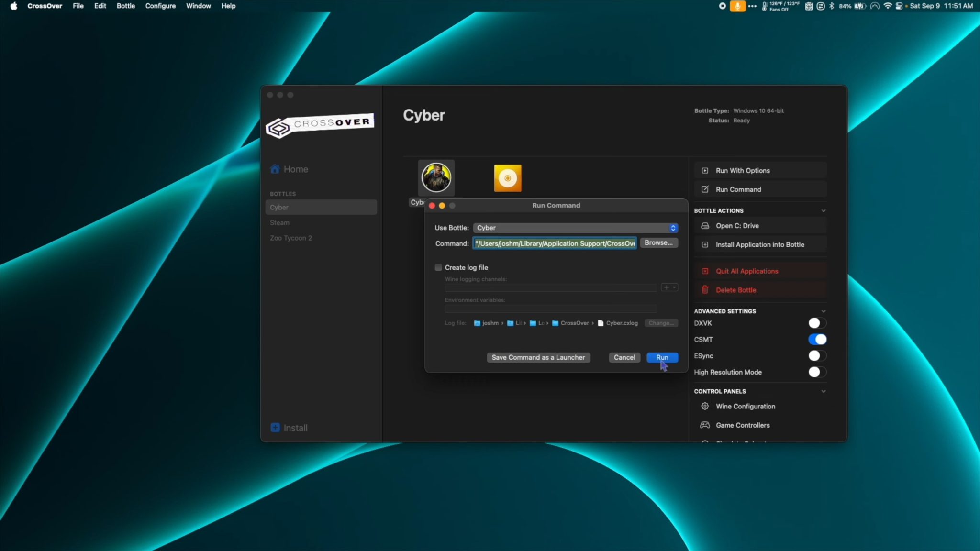Minimize the Run Command dialog

(x=442, y=205)
